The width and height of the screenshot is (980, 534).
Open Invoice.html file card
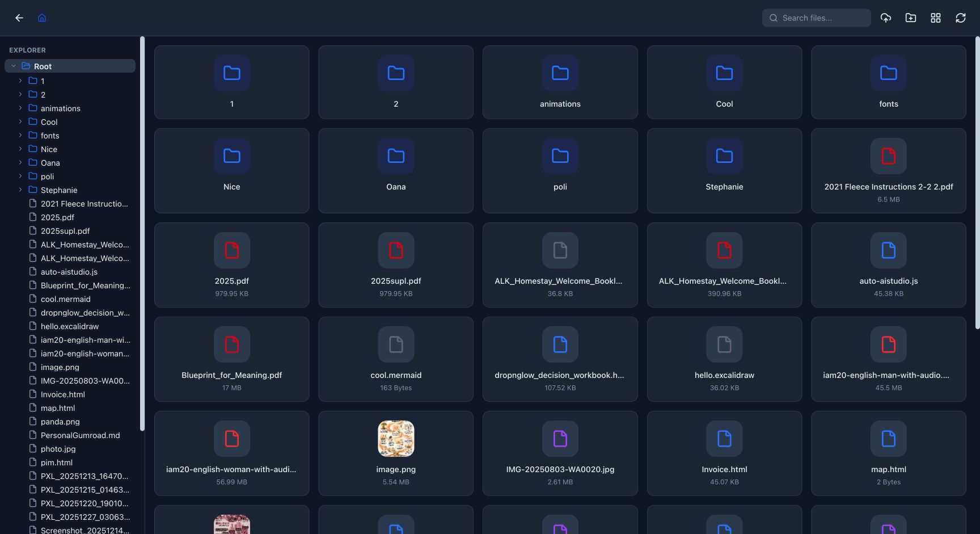tap(724, 453)
